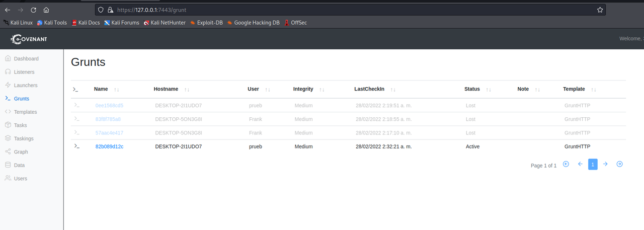Go to first page of grunts

(566, 164)
